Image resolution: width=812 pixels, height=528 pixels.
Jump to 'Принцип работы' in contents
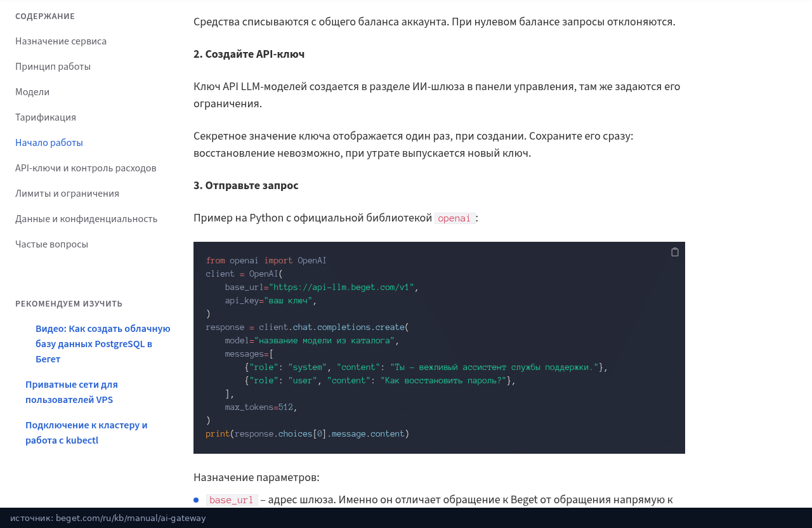pyautogui.click(x=53, y=67)
